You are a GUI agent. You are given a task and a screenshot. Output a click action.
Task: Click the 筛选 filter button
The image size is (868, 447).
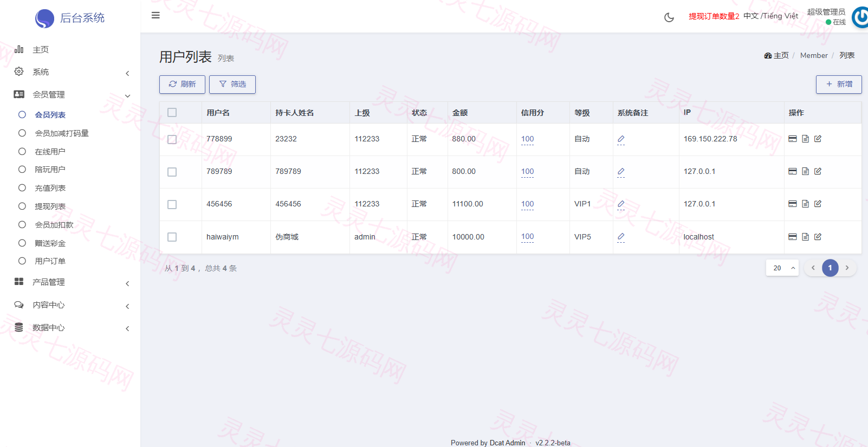(232, 84)
